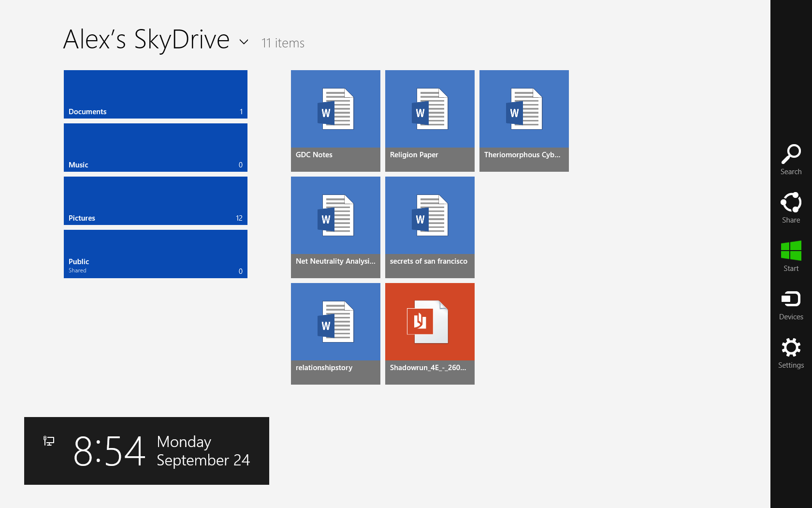Open the Music folder
Image resolution: width=812 pixels, height=508 pixels.
[155, 148]
